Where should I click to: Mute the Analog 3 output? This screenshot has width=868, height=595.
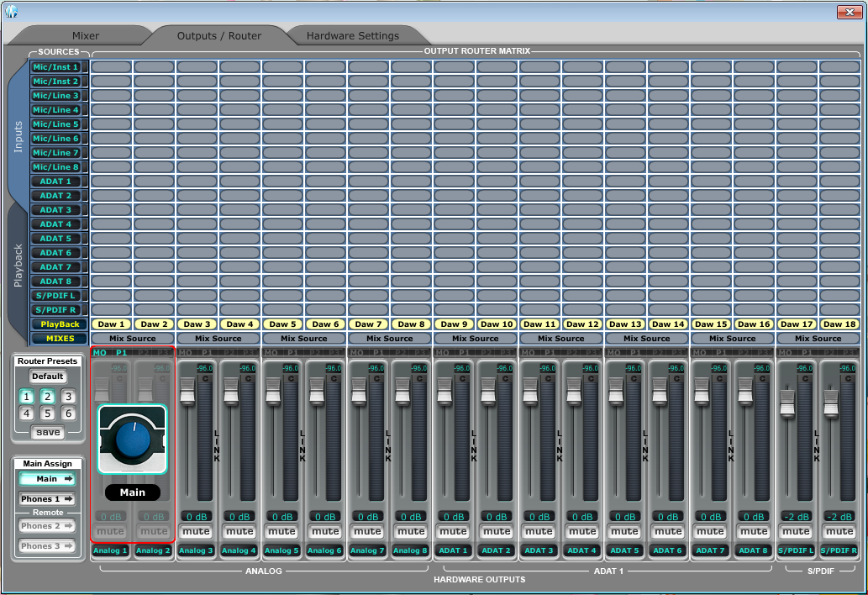(197, 531)
